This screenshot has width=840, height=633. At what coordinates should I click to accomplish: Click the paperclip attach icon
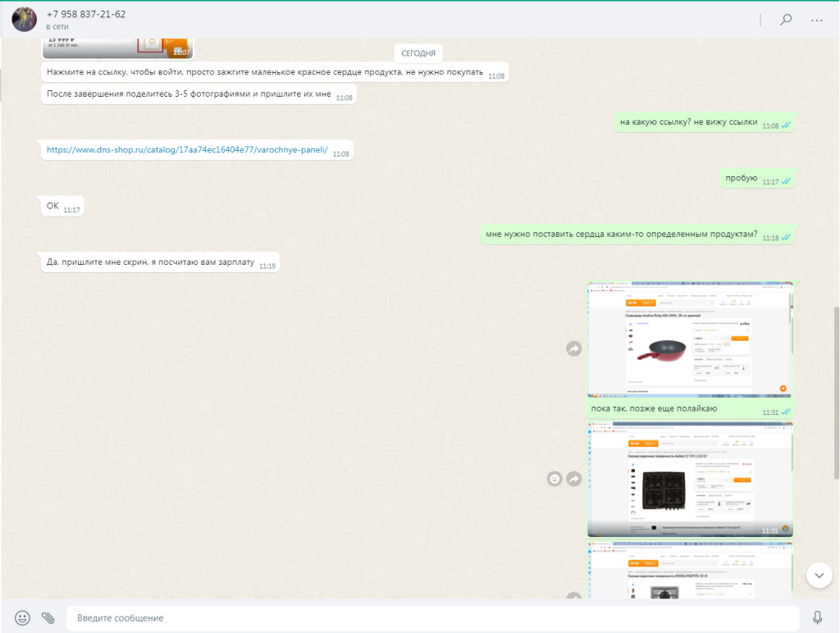pyautogui.click(x=48, y=617)
